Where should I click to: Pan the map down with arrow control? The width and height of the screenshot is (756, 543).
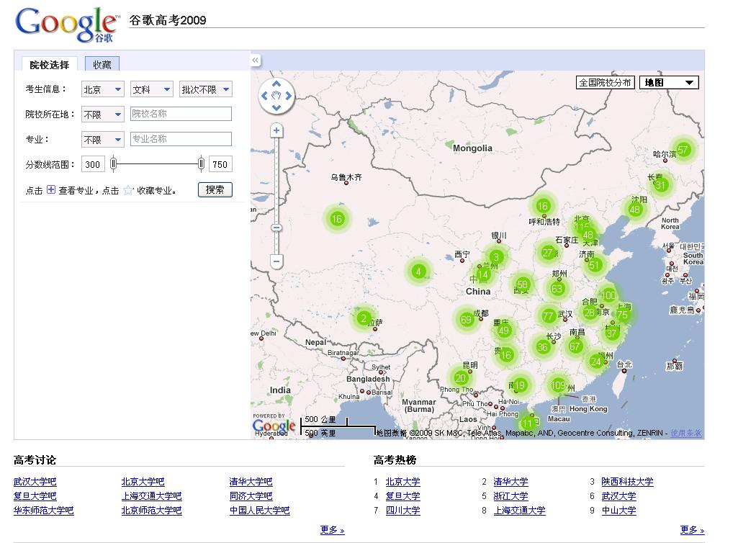[x=276, y=107]
